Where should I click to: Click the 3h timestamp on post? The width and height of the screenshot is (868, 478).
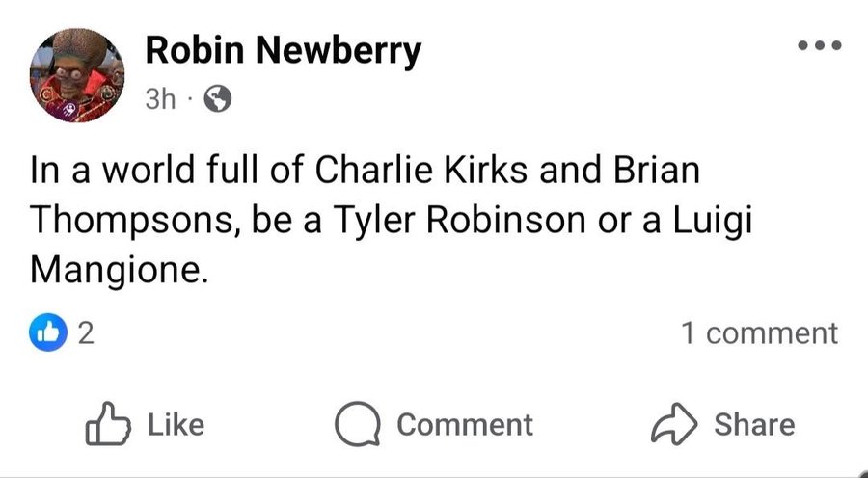(x=160, y=99)
